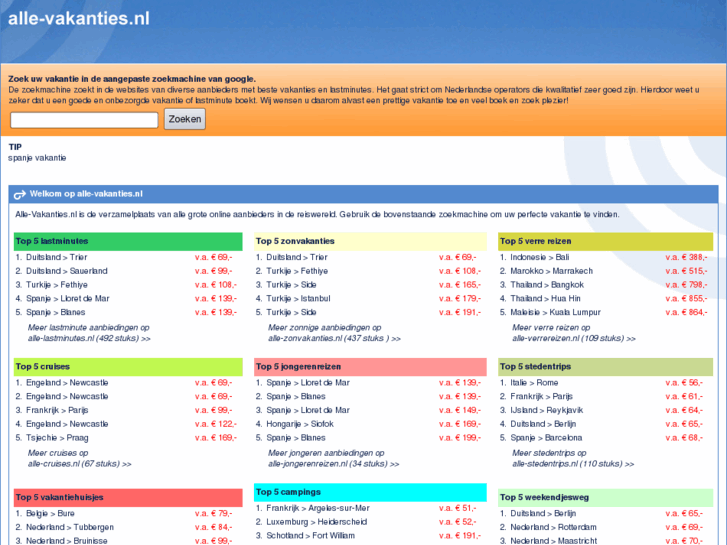The width and height of the screenshot is (727, 545).
Task: Open Duitsland > Berlijn in Top 5 weekendjesweg
Action: (543, 514)
